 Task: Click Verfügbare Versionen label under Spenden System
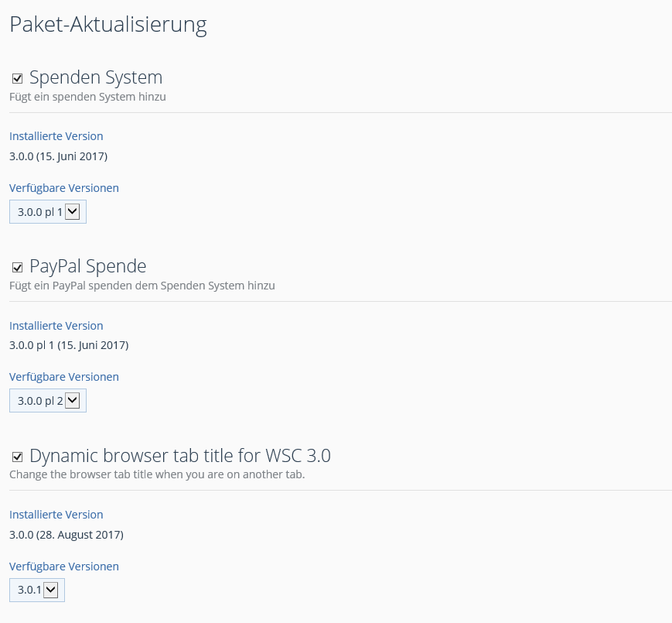(64, 188)
